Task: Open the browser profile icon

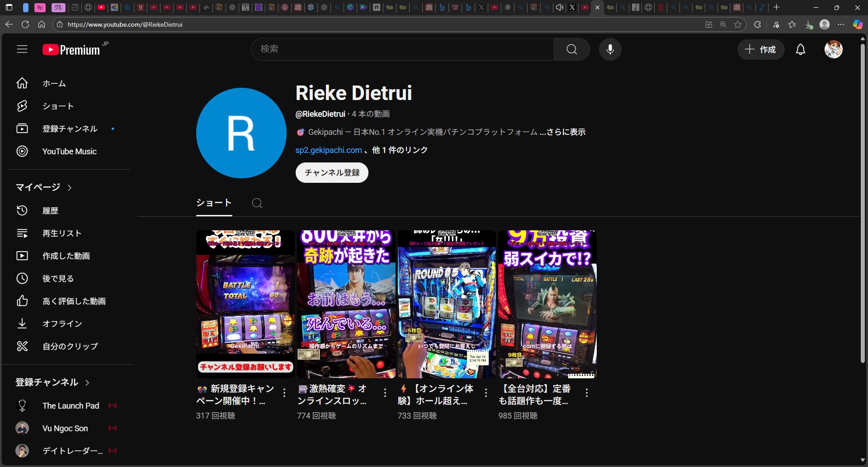Action: click(825, 24)
